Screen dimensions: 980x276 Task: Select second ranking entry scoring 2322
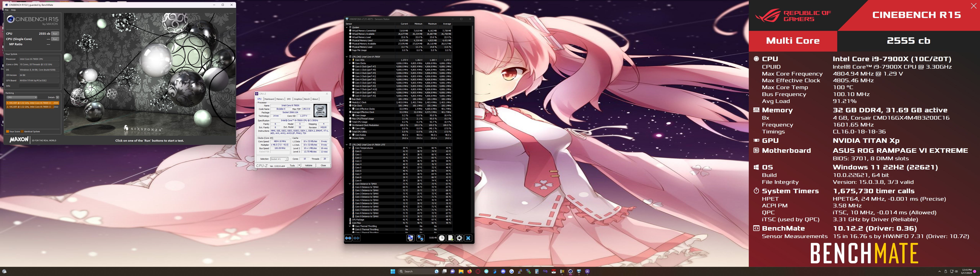tap(33, 107)
